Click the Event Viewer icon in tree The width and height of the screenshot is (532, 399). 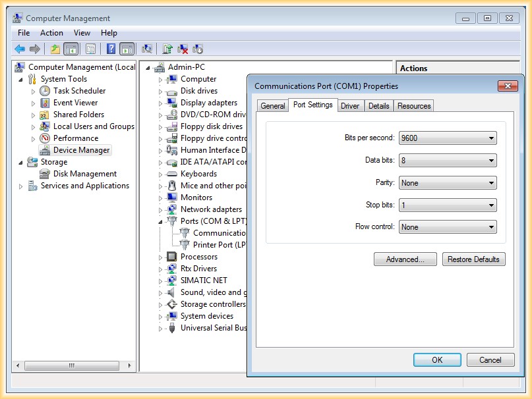pyautogui.click(x=45, y=103)
